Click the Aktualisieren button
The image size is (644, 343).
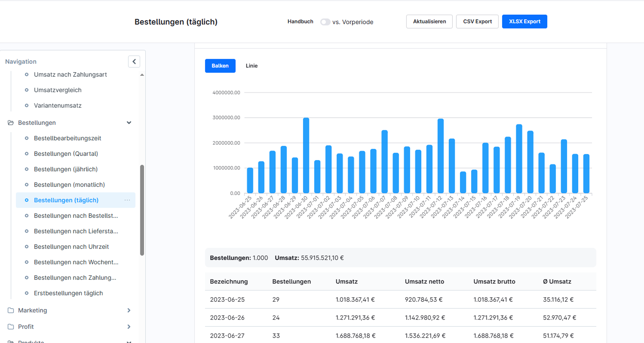[x=429, y=22]
